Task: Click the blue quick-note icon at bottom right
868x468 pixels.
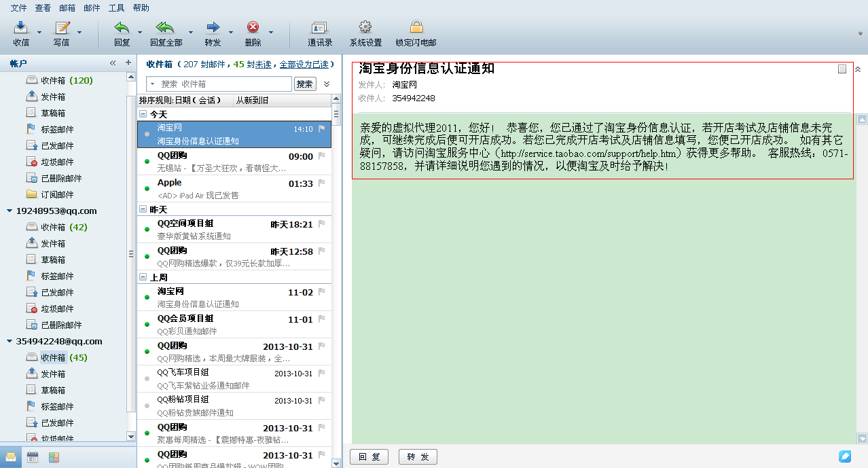Action: [x=845, y=456]
